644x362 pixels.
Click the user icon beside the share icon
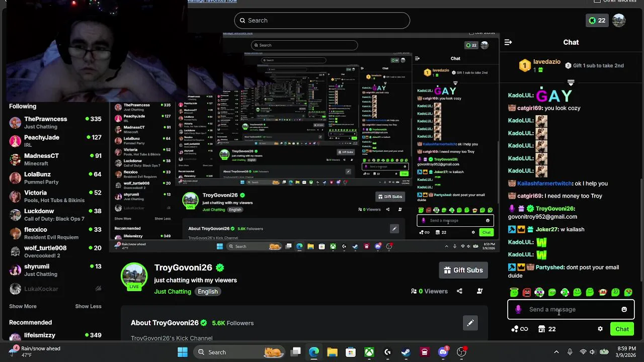click(x=479, y=291)
